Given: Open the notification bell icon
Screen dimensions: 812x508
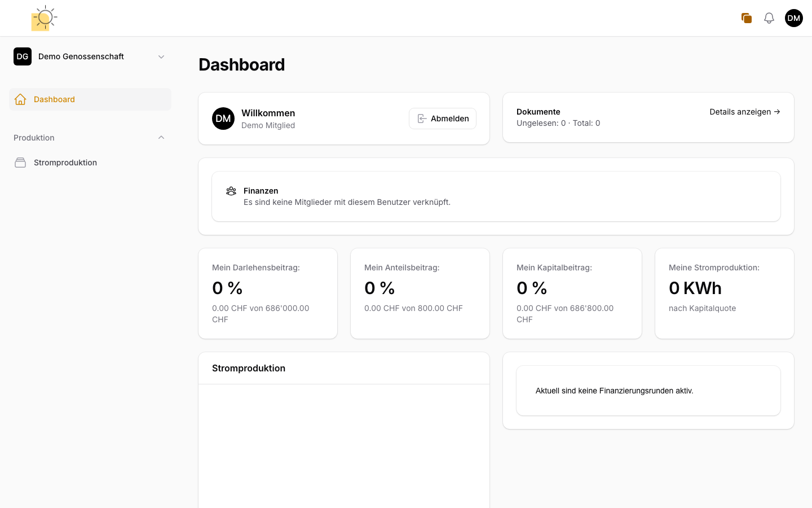Looking at the screenshot, I should pyautogui.click(x=769, y=17).
